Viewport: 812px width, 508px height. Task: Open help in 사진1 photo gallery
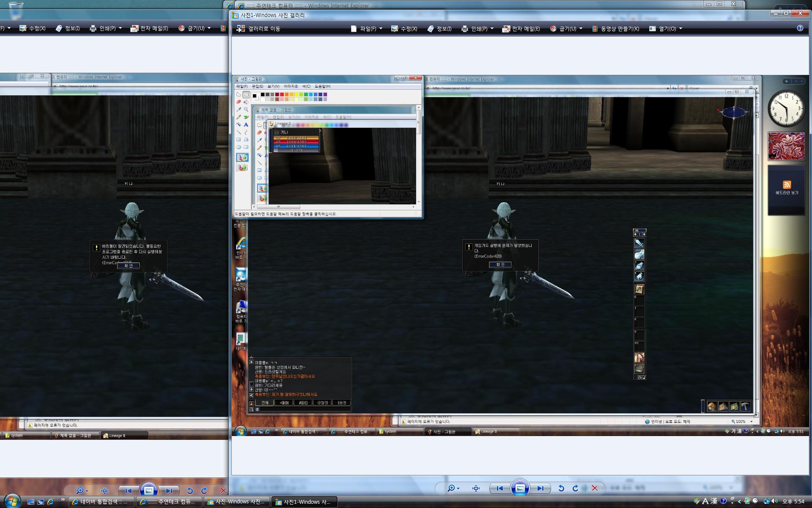click(800, 28)
